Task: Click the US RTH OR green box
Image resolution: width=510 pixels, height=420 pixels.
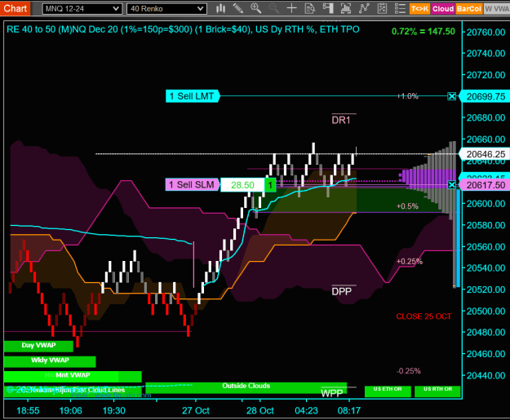Action: point(438,391)
